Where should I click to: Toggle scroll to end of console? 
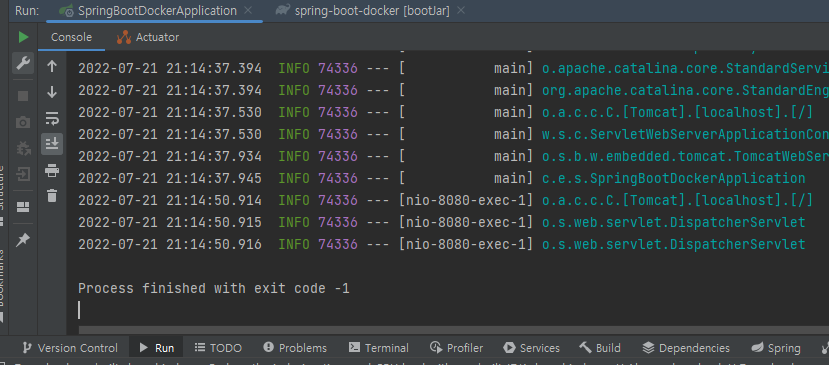coord(52,144)
